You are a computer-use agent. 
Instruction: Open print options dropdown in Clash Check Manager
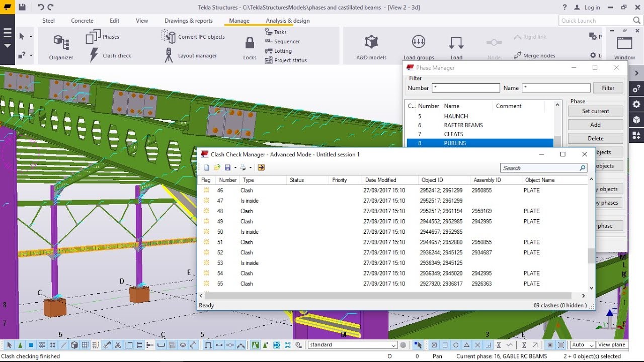click(251, 167)
